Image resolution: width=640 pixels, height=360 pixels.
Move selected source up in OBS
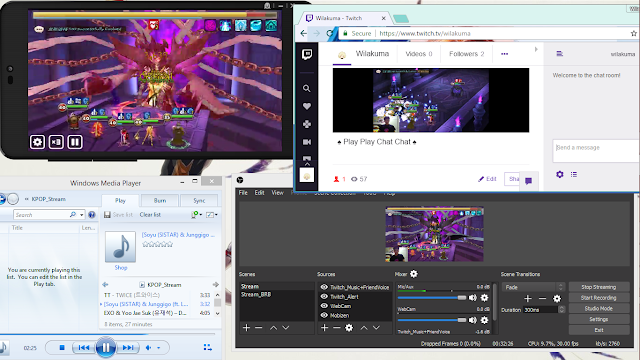pos(364,328)
